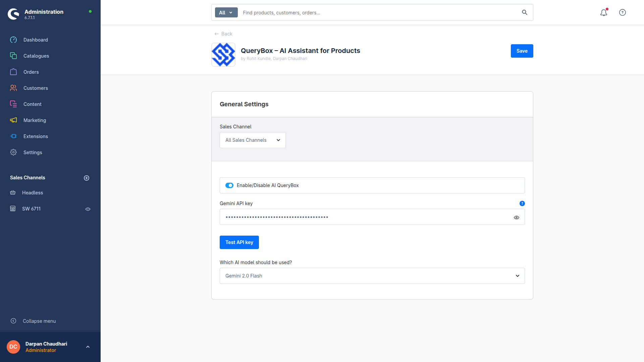Click the Orders bag icon
Viewport: 644px width, 362px height.
tap(13, 72)
